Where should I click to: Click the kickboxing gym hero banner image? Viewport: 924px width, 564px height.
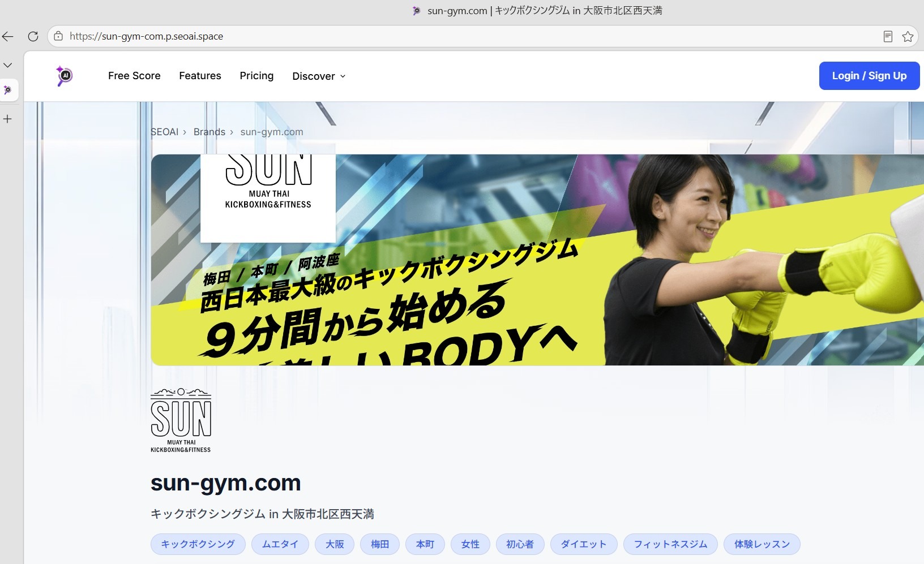[x=537, y=260]
